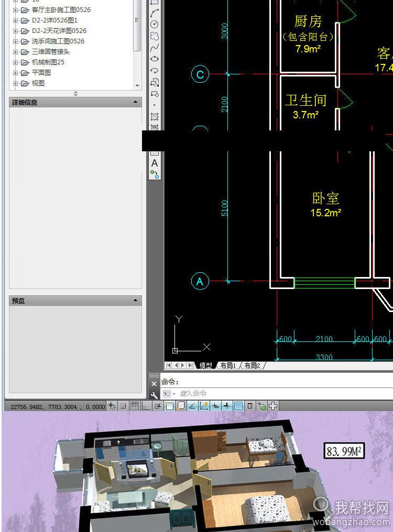Expand the 客厅主卧施工图0526 tree node
The width and height of the screenshot is (393, 532).
[15, 10]
